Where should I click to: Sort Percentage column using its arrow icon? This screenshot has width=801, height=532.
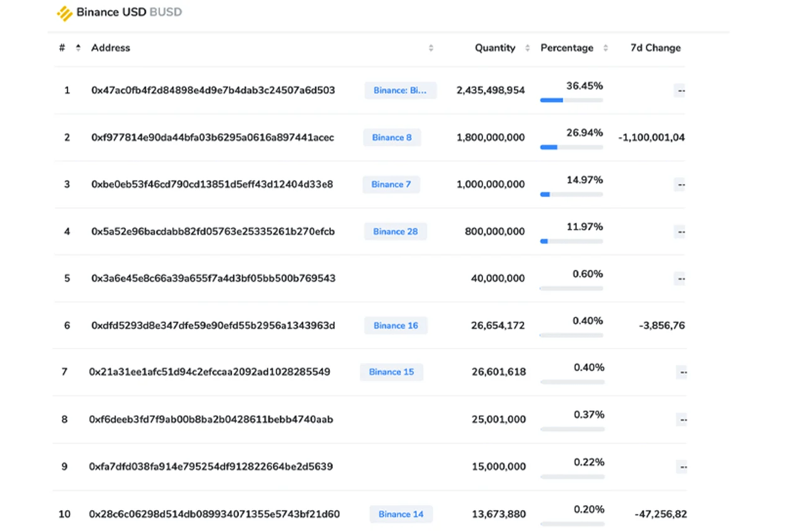605,48
